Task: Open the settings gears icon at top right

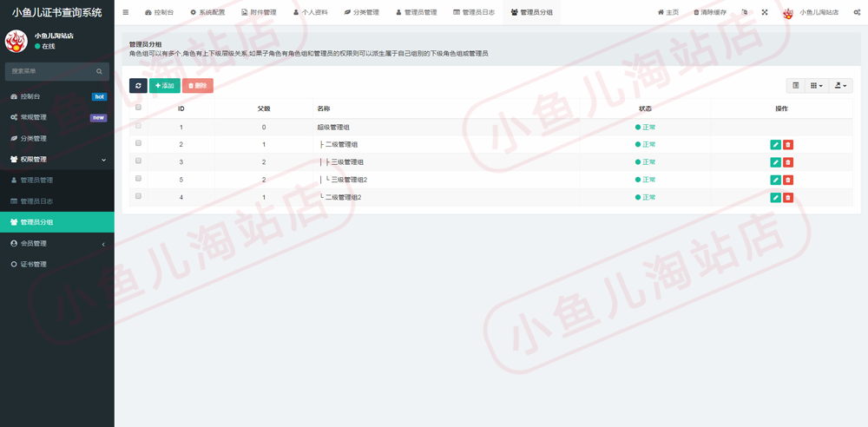Action: 857,12
